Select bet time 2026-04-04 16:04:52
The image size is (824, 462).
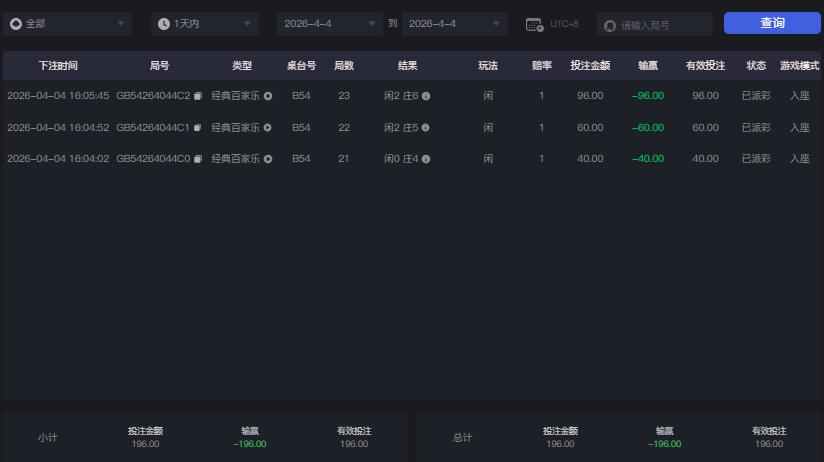coord(58,128)
